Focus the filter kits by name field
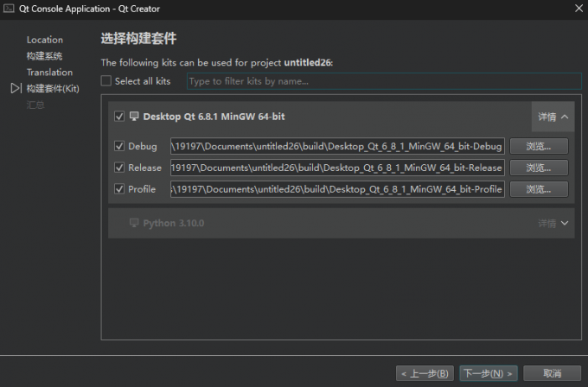This screenshot has height=387, width=588. click(x=384, y=81)
